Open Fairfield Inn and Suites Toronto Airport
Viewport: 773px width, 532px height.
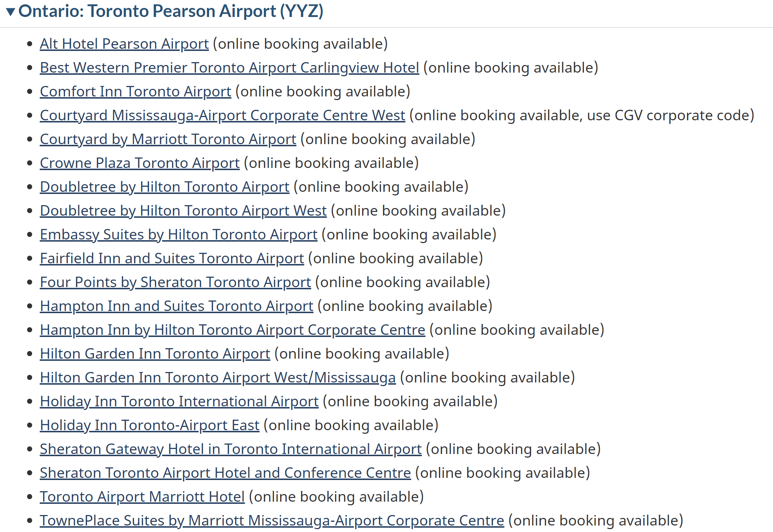coord(172,259)
